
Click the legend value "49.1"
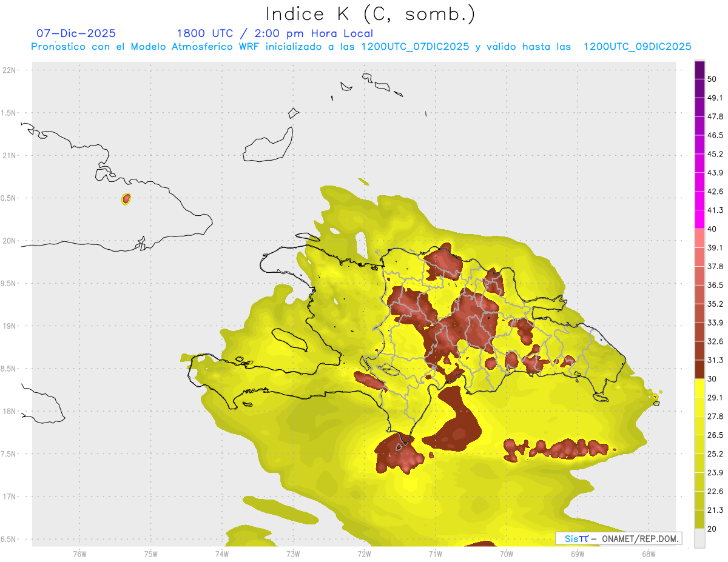[715, 98]
